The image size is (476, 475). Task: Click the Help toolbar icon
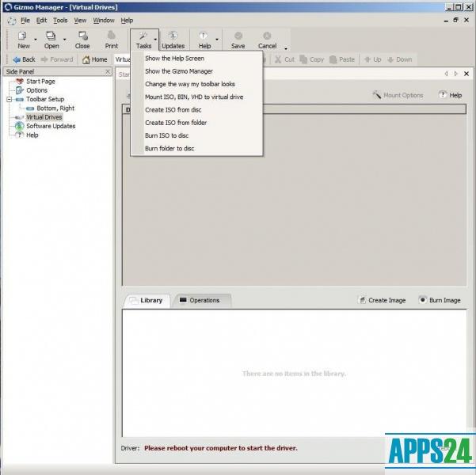203,36
